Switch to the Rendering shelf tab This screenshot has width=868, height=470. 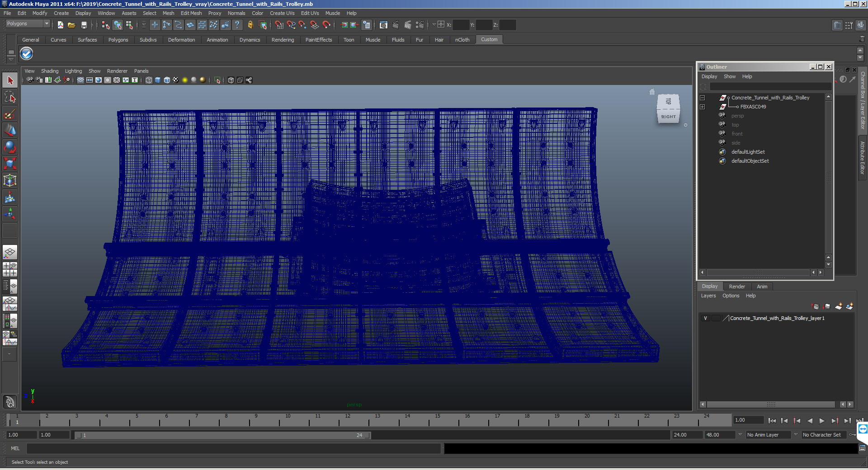click(x=283, y=40)
